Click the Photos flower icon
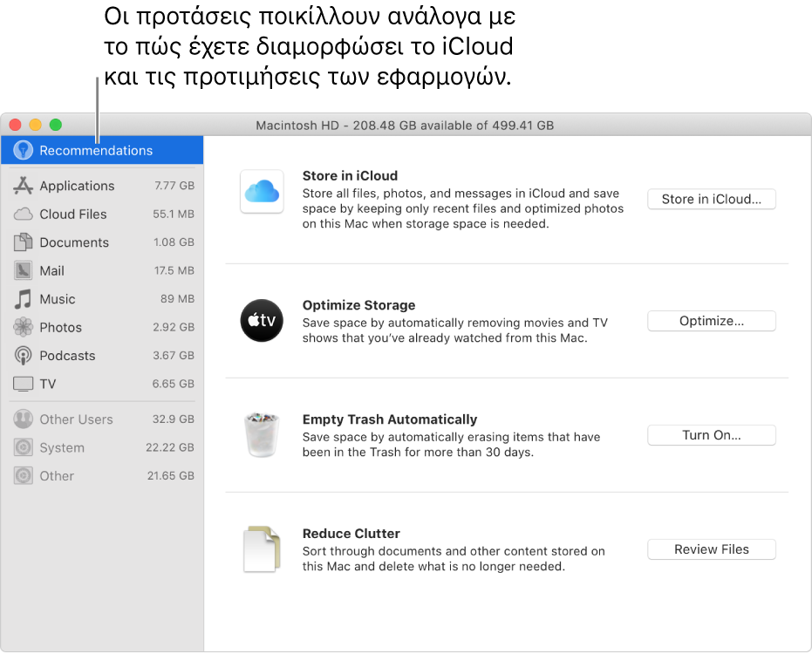The height and width of the screenshot is (654, 812). click(x=23, y=327)
